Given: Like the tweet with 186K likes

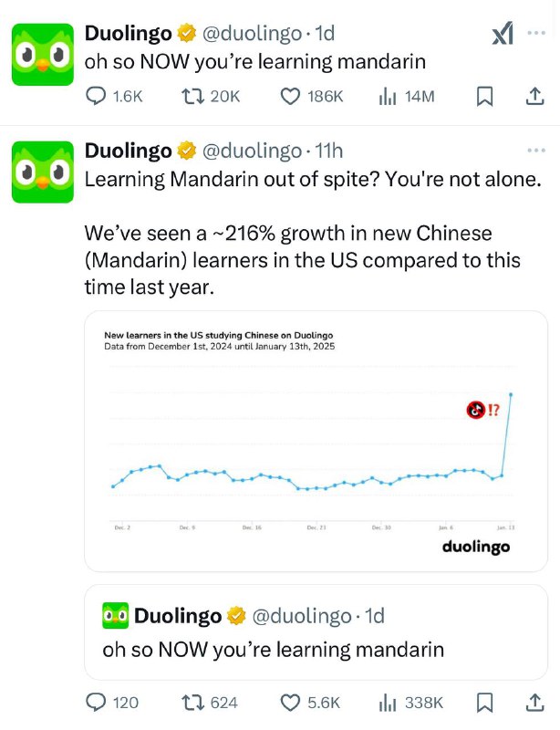Looking at the screenshot, I should tap(291, 96).
